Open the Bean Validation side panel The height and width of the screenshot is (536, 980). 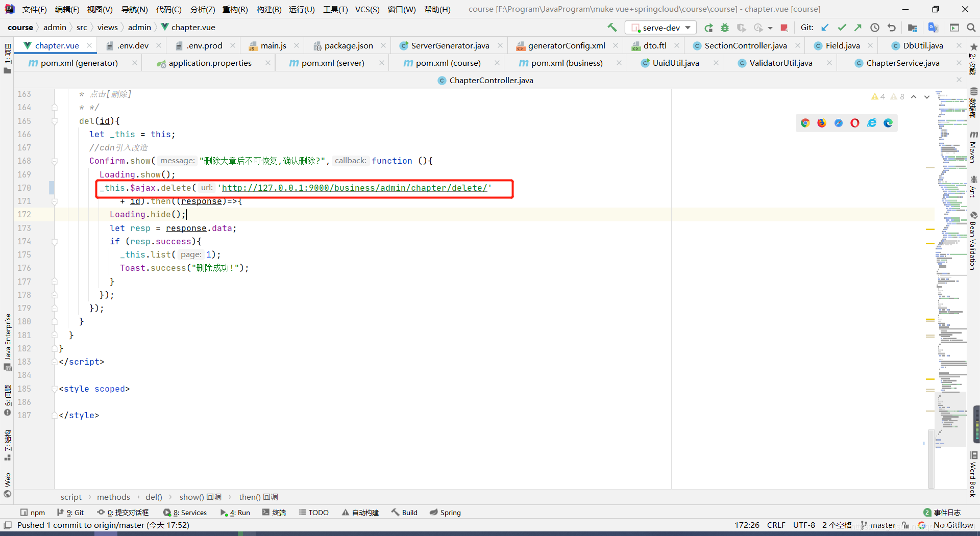(973, 241)
